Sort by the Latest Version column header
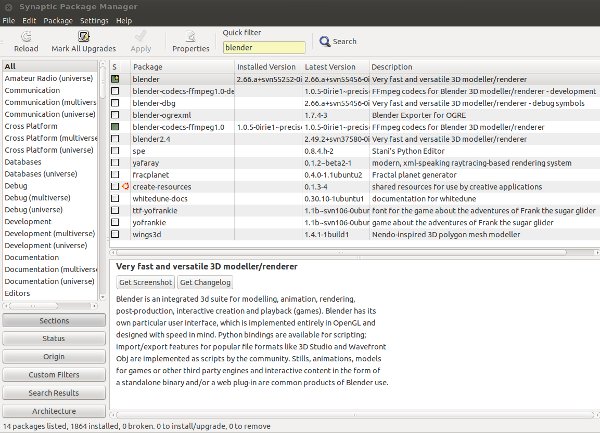600x433 pixels. pos(336,67)
